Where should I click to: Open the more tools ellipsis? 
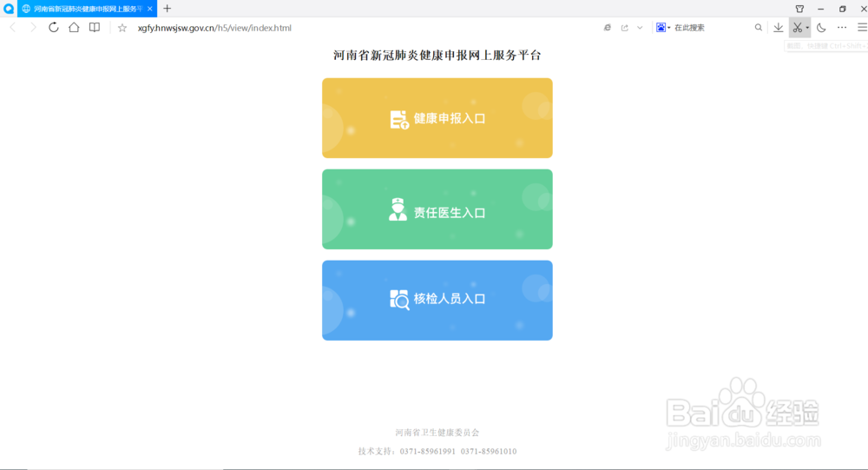pyautogui.click(x=842, y=28)
